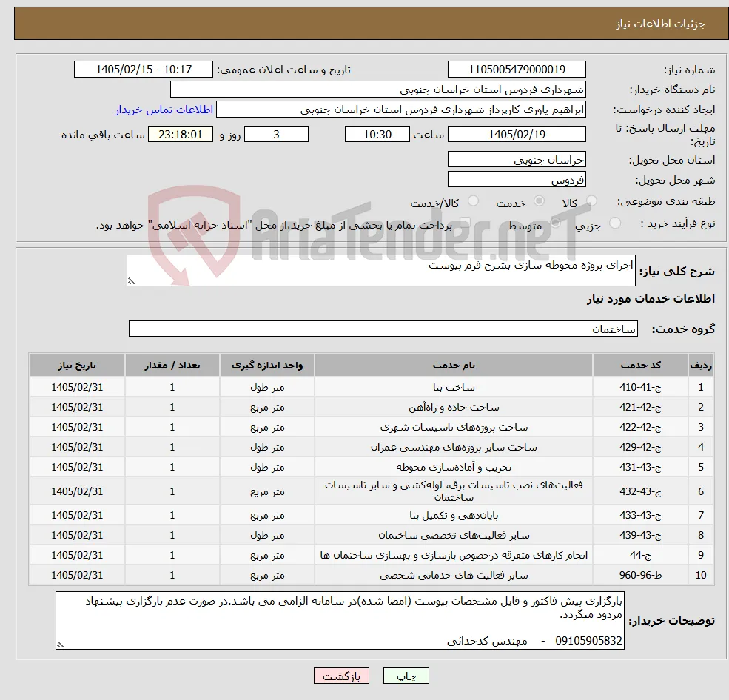The image size is (729, 700).
Task: Click row number 10 cell
Action: tap(701, 575)
